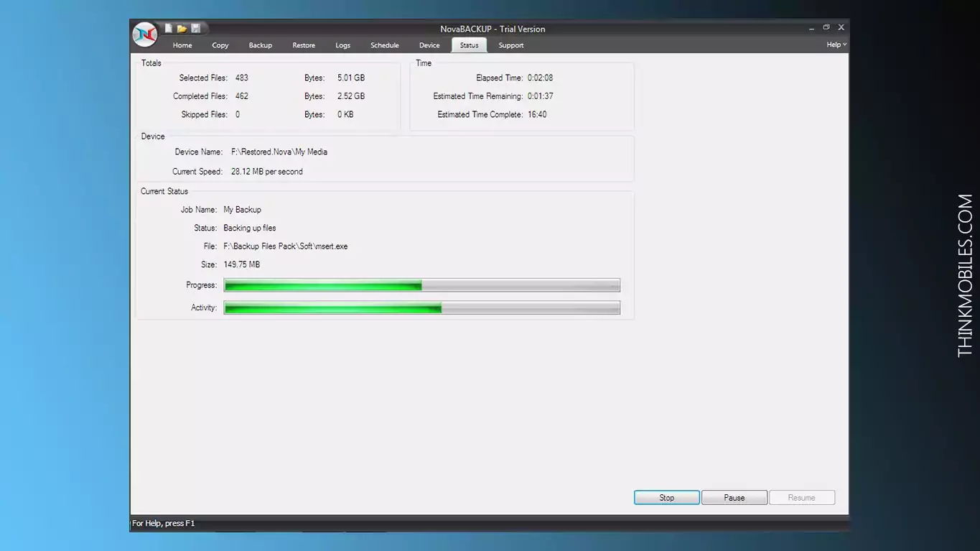The image size is (980, 551).
Task: Click the Open folder icon
Action: (182, 29)
